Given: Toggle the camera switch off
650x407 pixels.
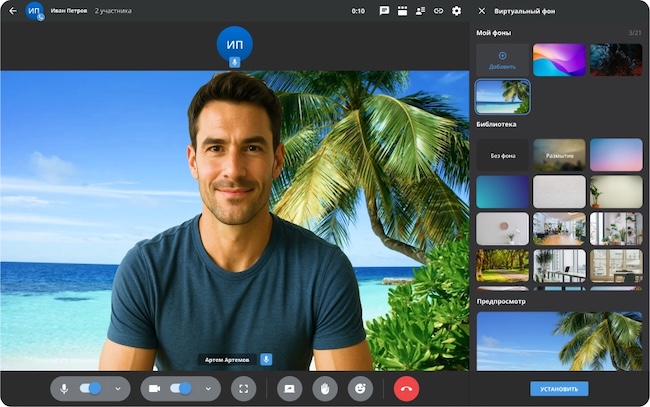Looking at the screenshot, I should point(181,388).
